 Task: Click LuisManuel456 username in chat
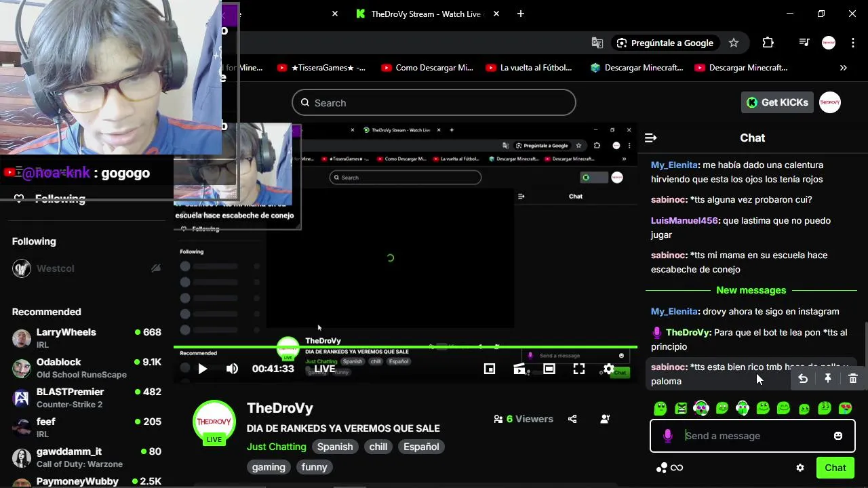coord(684,221)
